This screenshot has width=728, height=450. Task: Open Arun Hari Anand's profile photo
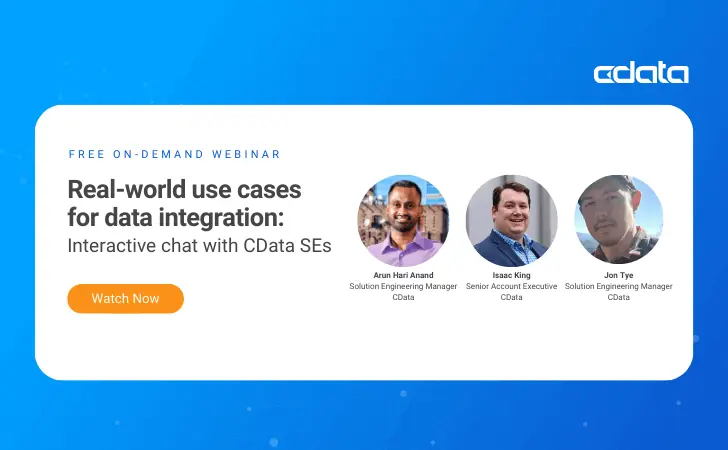pos(403,220)
